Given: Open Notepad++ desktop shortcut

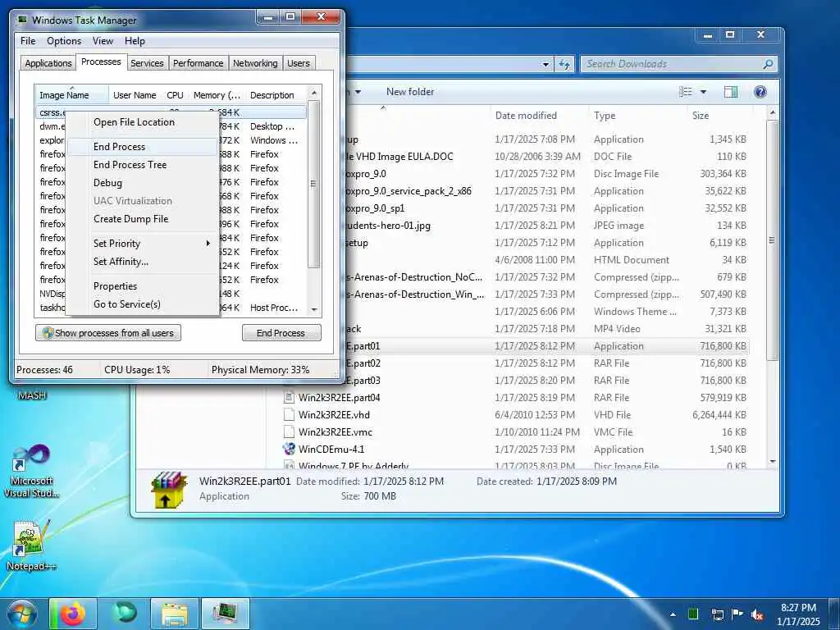Looking at the screenshot, I should click(30, 545).
